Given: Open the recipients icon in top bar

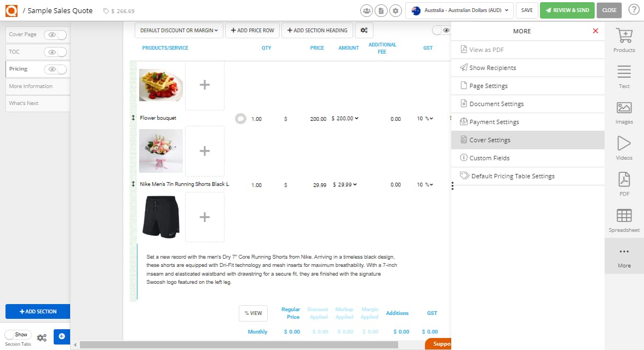Looking at the screenshot, I should [x=365, y=10].
